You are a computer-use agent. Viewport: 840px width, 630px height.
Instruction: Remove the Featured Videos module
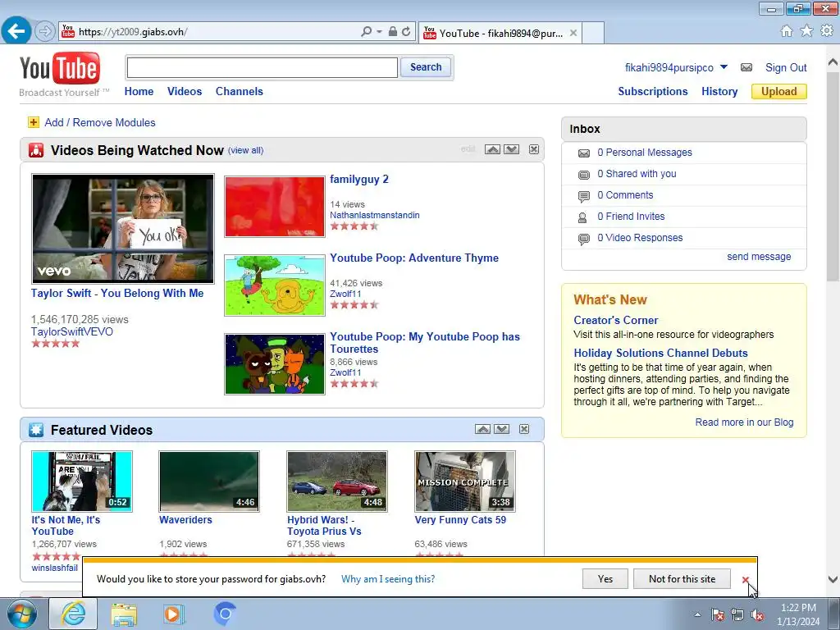(524, 429)
